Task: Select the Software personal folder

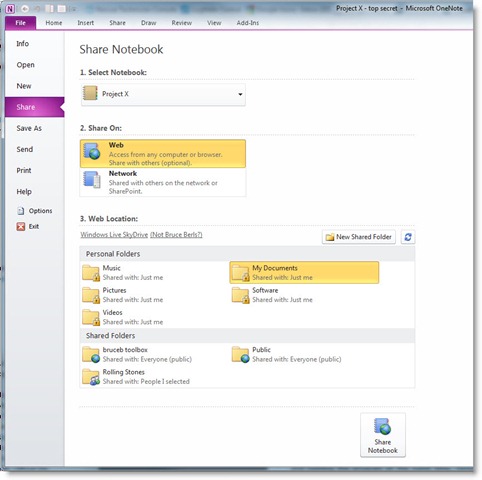Action: 304,295
